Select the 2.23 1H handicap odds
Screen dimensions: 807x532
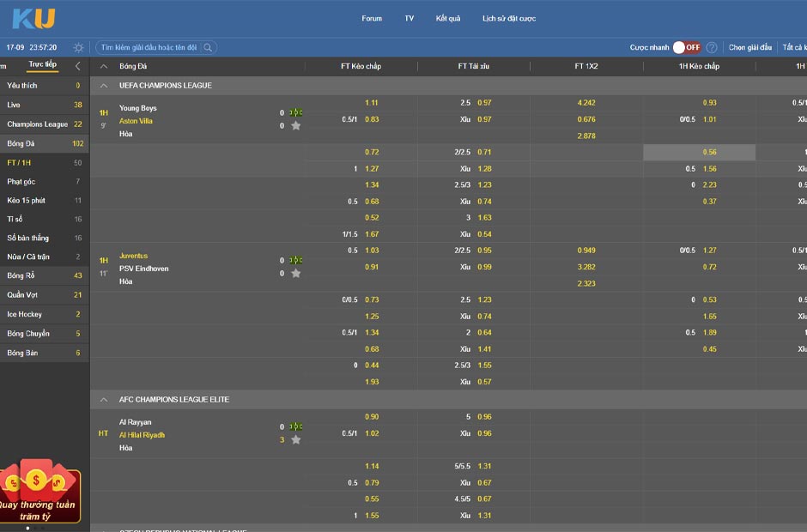[x=710, y=184]
